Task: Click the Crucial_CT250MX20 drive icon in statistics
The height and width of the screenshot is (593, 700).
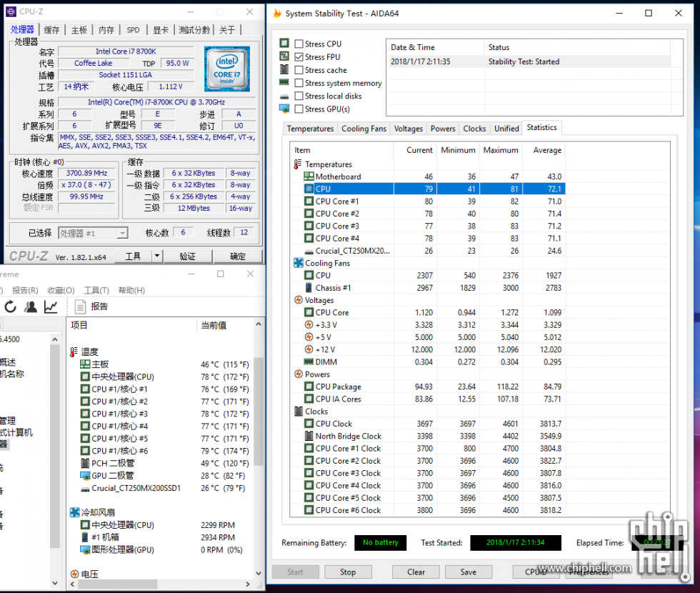Action: (309, 251)
